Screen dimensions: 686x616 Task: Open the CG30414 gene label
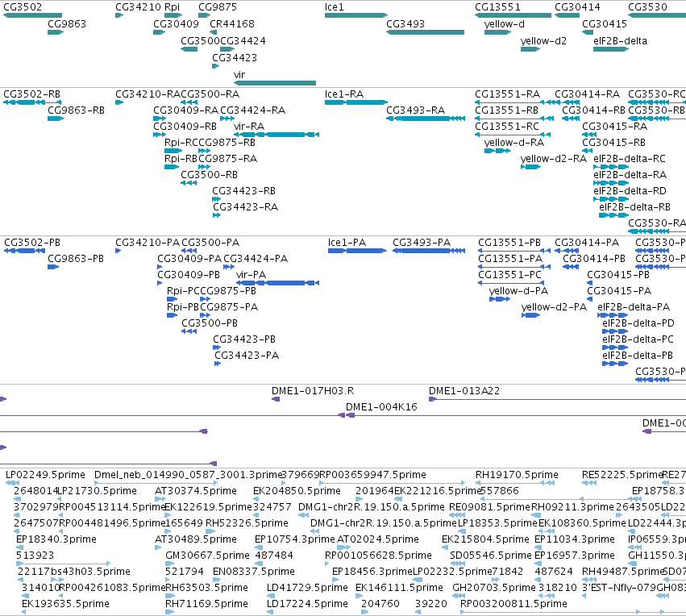(x=577, y=7)
